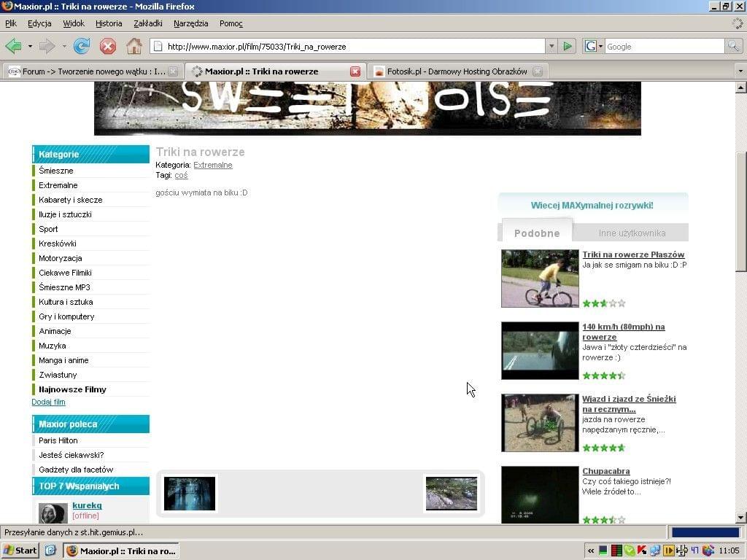Click the Sweet Noise banner
Image resolution: width=747 pixels, height=560 pixels.
point(368,108)
